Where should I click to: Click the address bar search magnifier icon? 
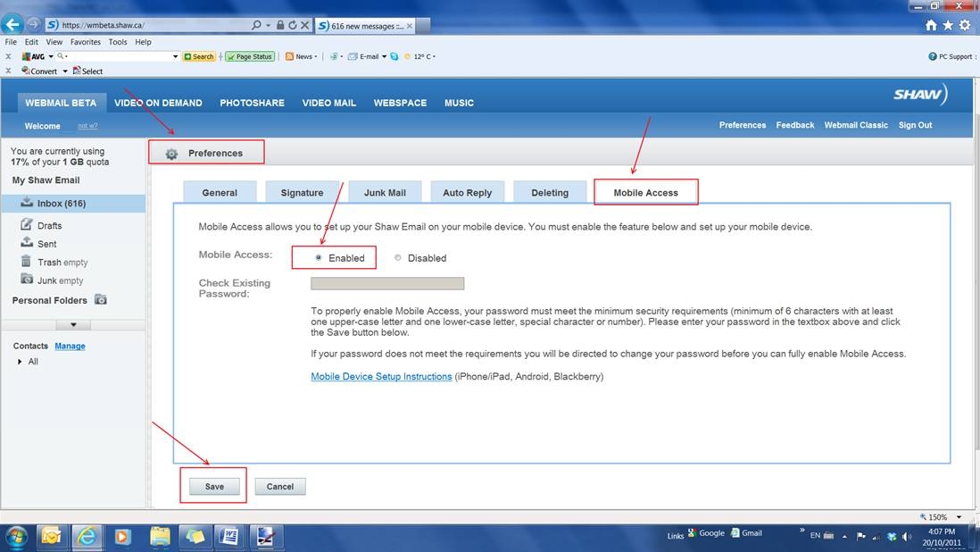tap(256, 25)
